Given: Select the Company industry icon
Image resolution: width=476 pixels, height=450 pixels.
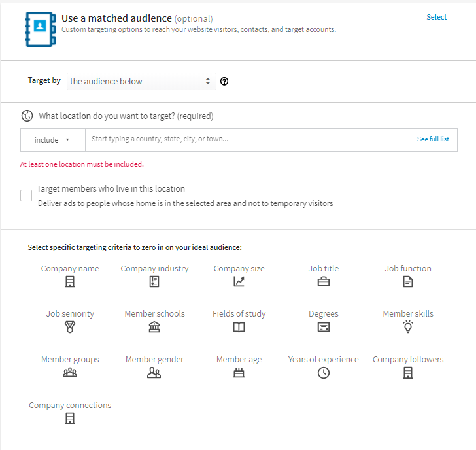Looking at the screenshot, I should pyautogui.click(x=154, y=282).
